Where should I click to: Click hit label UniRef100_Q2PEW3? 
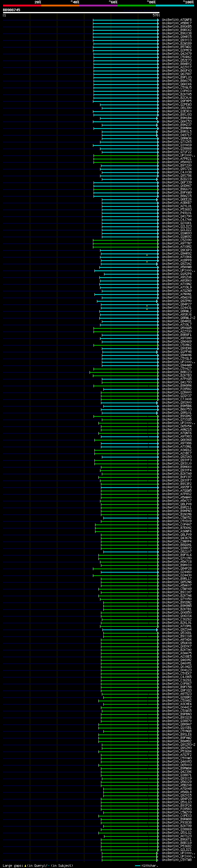pyautogui.click(x=177, y=104)
